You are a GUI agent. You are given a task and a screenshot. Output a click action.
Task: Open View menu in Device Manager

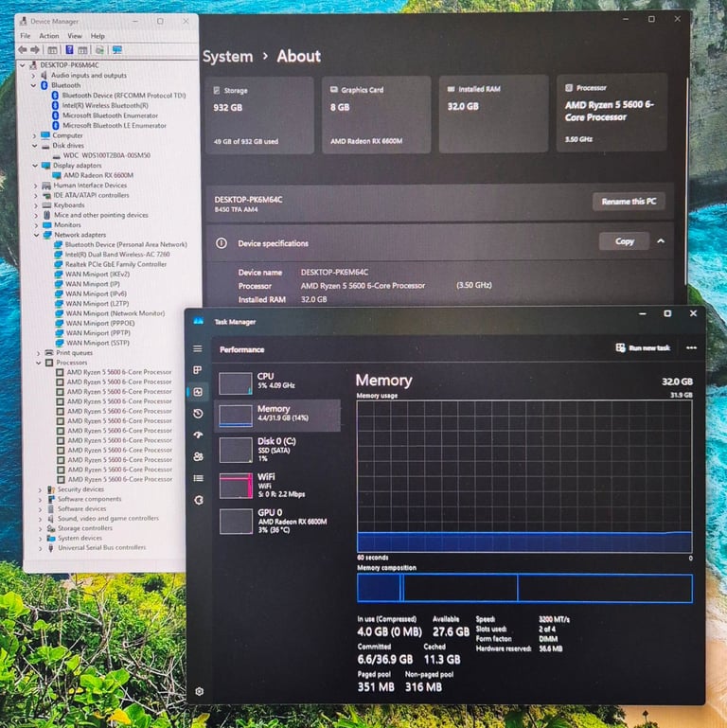(74, 36)
